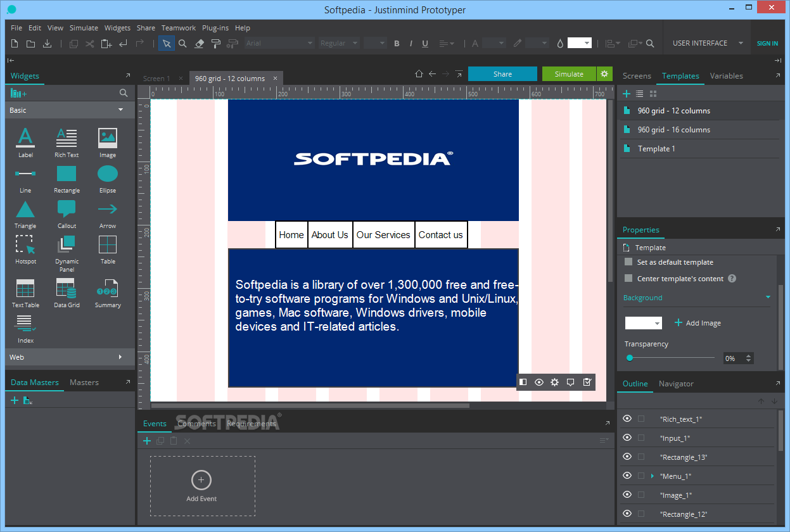Screen dimensions: 790x532
Task: Toggle visibility of Menu_1
Action: point(627,476)
